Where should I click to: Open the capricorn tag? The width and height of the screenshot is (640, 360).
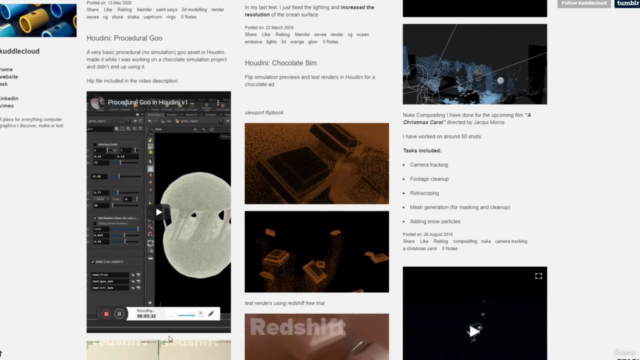click(153, 17)
